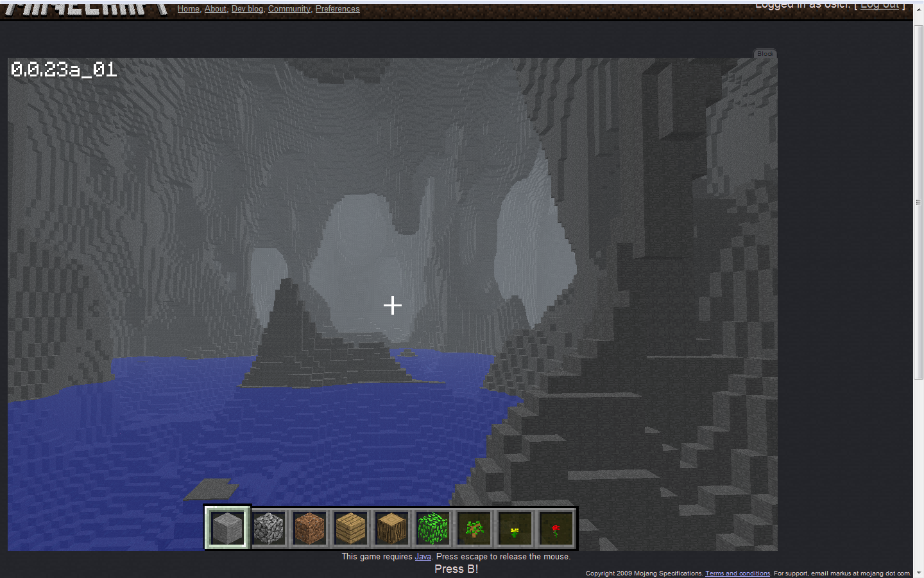Open the Home link
This screenshot has height=578, width=924.
(x=189, y=9)
